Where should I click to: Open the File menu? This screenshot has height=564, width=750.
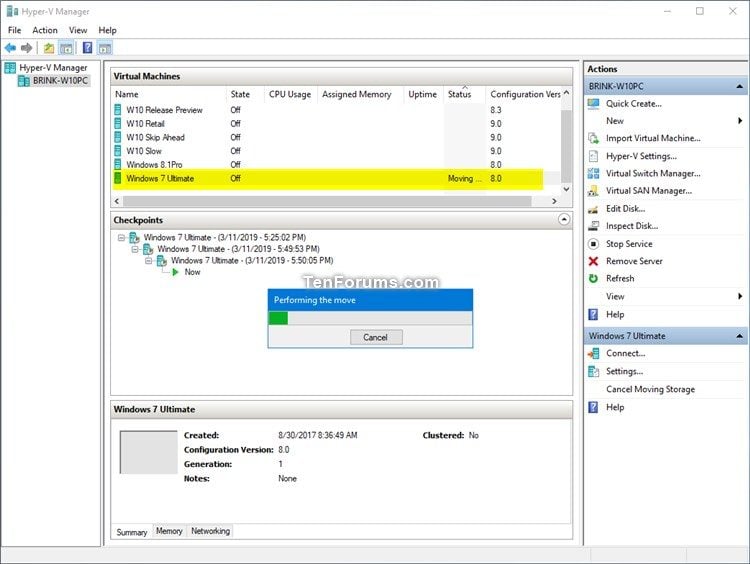click(x=14, y=30)
